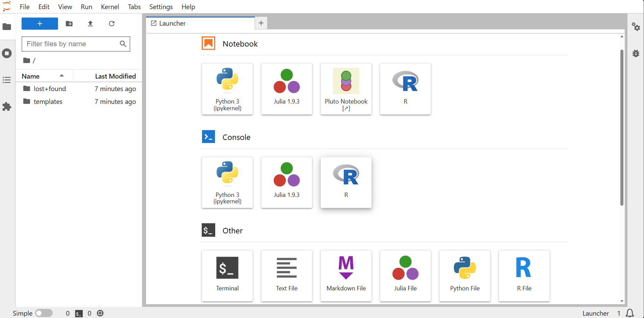Create a new Text File
The width and height of the screenshot is (644, 318).
click(287, 276)
